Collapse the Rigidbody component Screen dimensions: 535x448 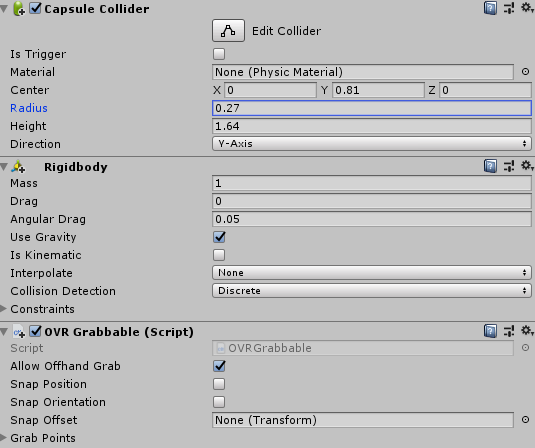click(4, 167)
